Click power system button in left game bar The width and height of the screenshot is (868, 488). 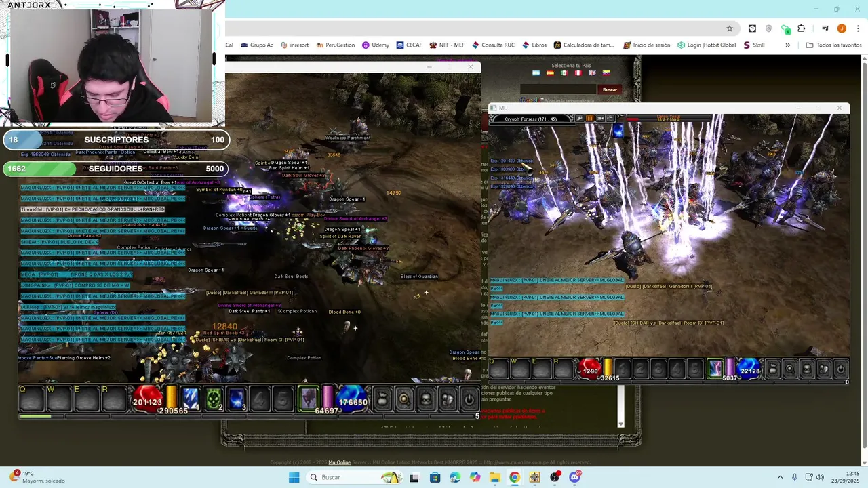(x=469, y=399)
